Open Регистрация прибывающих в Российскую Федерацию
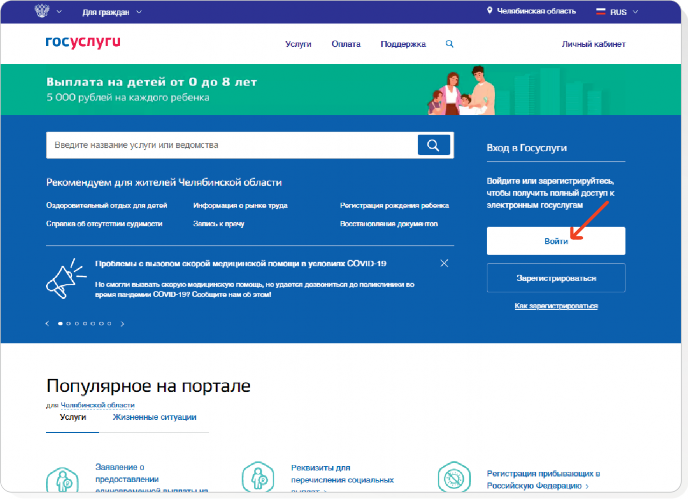 [543, 480]
